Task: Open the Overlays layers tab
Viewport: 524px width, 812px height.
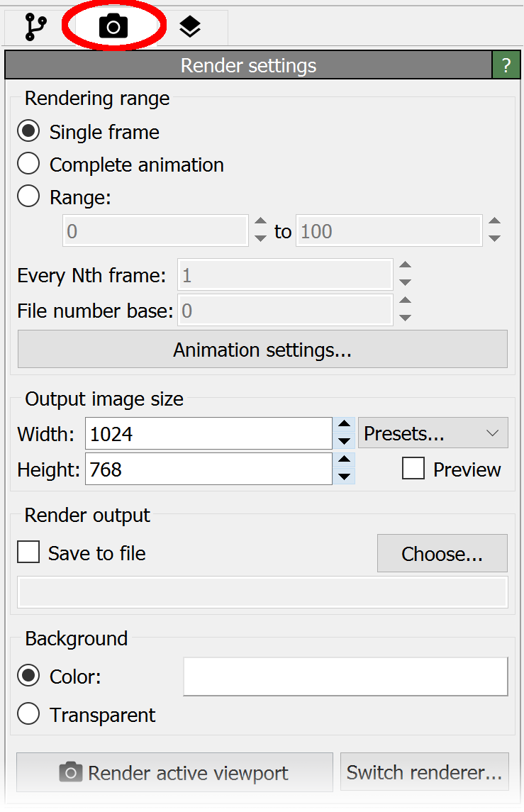Action: [190, 27]
